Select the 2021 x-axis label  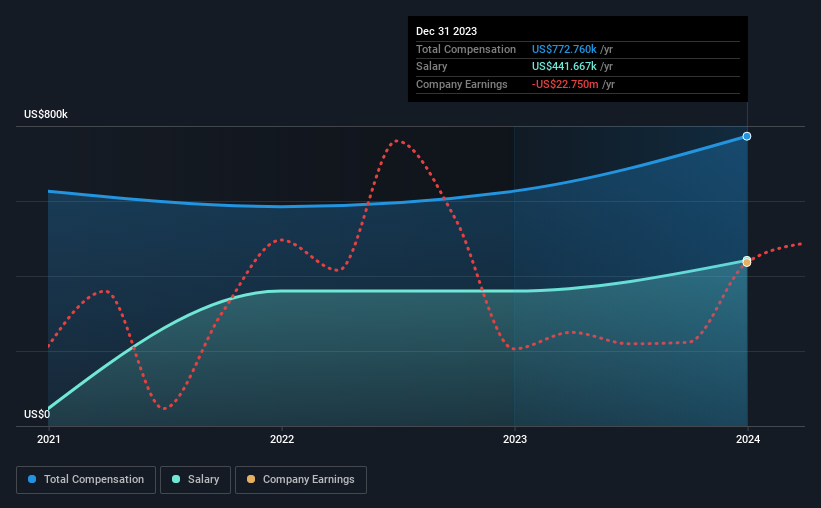(49, 439)
